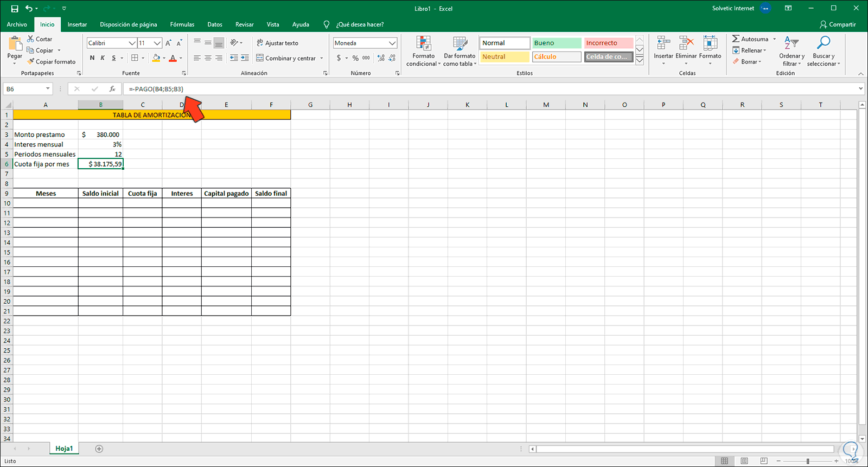Select the Bueno cell style
Image resolution: width=868 pixels, height=467 pixels.
(x=557, y=43)
